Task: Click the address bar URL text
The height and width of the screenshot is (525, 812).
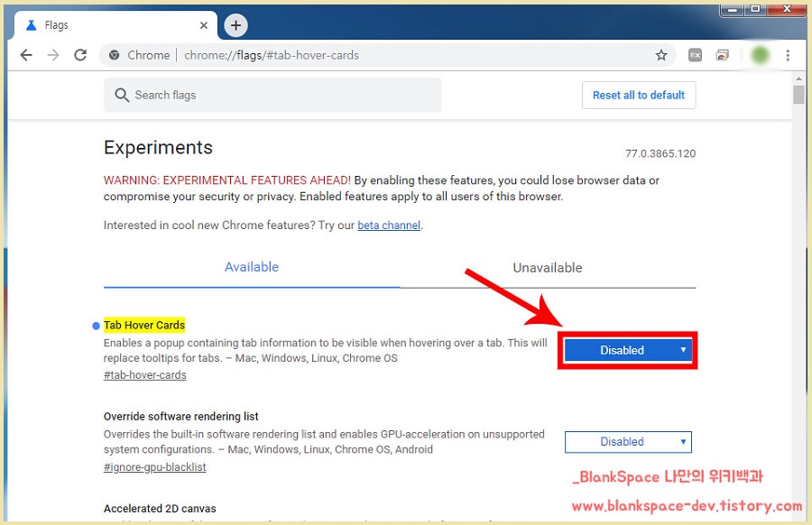Action: [x=272, y=55]
